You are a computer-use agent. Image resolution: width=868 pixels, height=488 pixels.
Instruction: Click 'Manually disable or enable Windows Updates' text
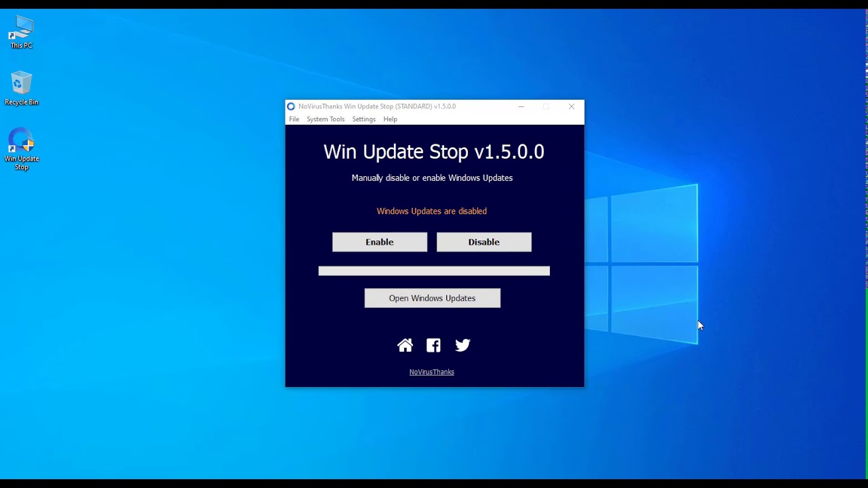pos(432,178)
